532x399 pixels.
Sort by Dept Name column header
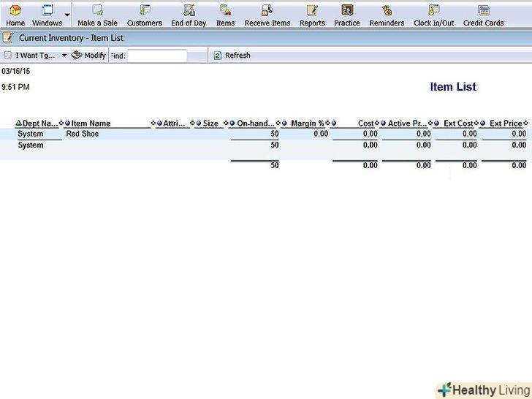39,123
